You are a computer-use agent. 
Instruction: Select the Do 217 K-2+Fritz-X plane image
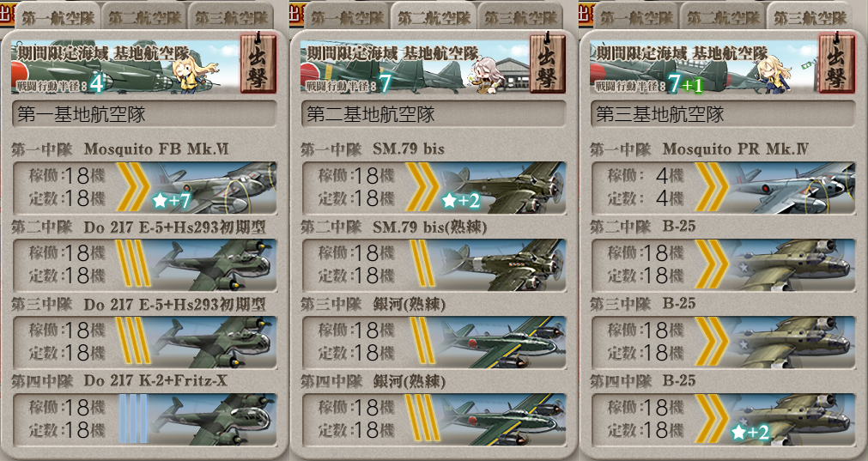click(x=213, y=420)
